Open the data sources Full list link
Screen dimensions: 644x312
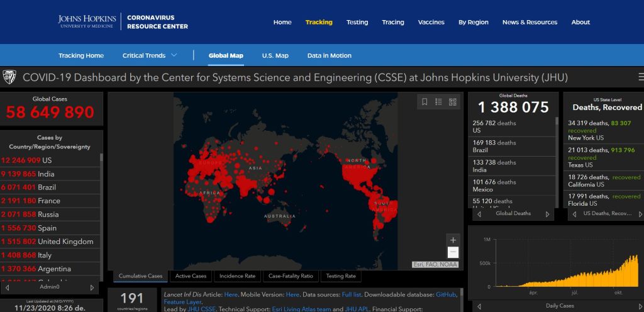click(x=351, y=294)
